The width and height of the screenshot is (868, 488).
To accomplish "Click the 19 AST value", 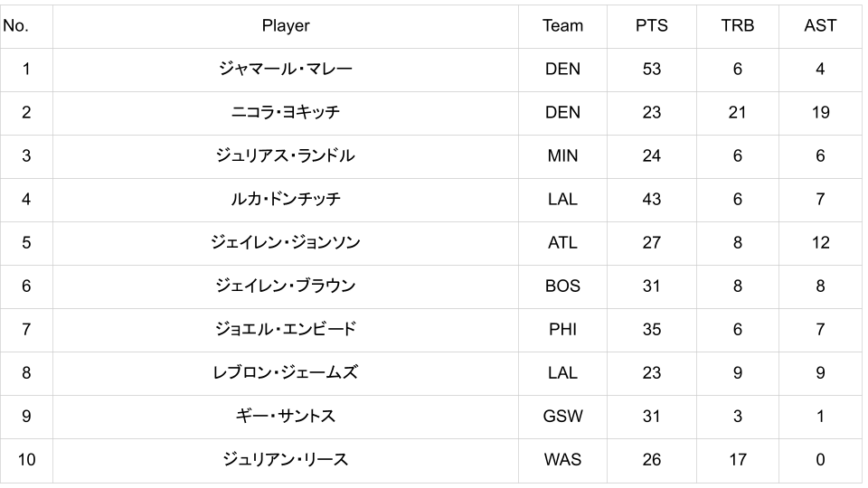I will pyautogui.click(x=819, y=112).
